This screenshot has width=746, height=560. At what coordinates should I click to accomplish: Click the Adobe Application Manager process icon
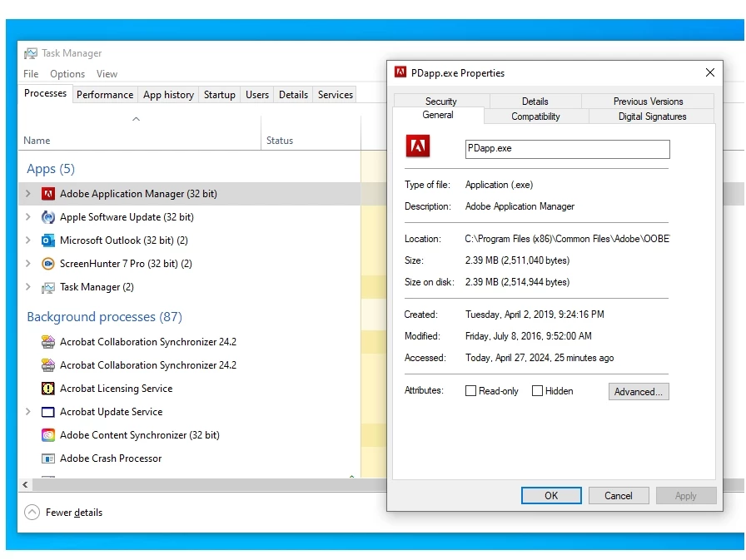(x=48, y=194)
